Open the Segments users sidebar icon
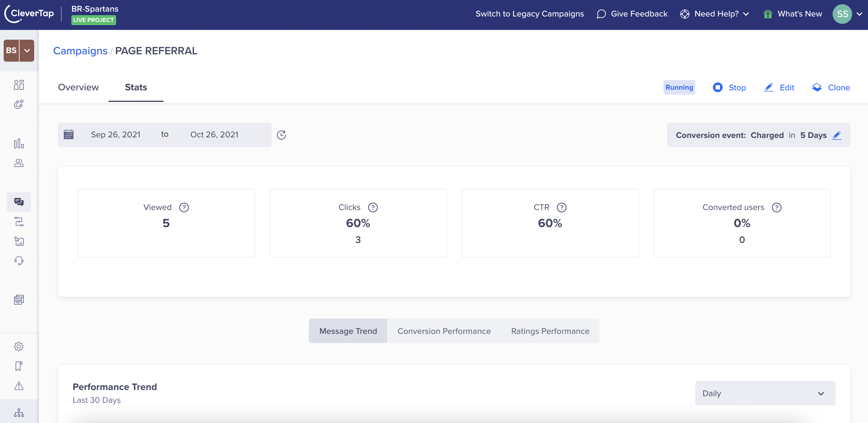Viewport: 868px width, 423px height. coord(19,163)
